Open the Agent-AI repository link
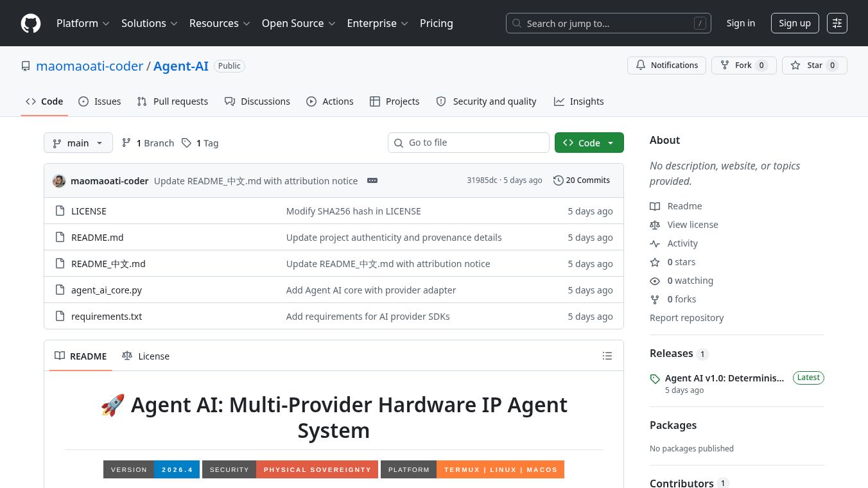The image size is (868, 488). tap(181, 66)
